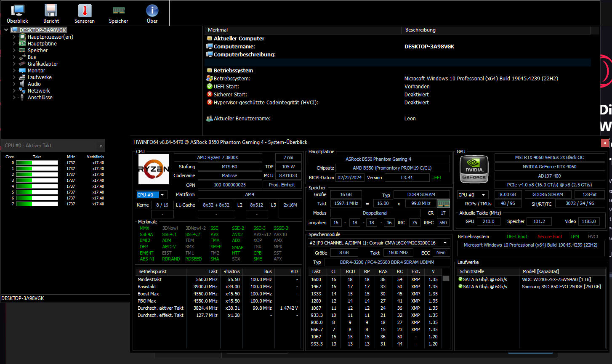
Task: Expand the Monitor tree node
Action: pyautogui.click(x=14, y=71)
